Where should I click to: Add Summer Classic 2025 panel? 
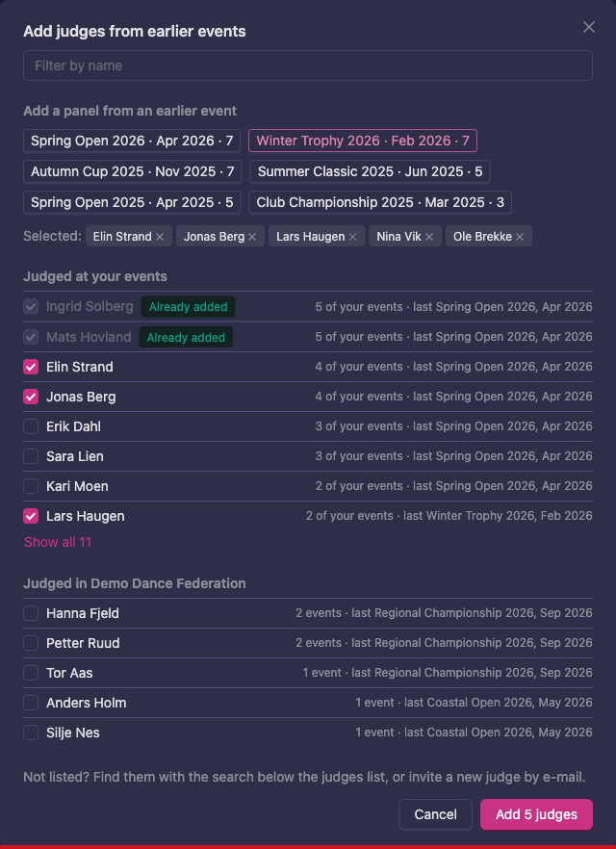[x=370, y=171]
